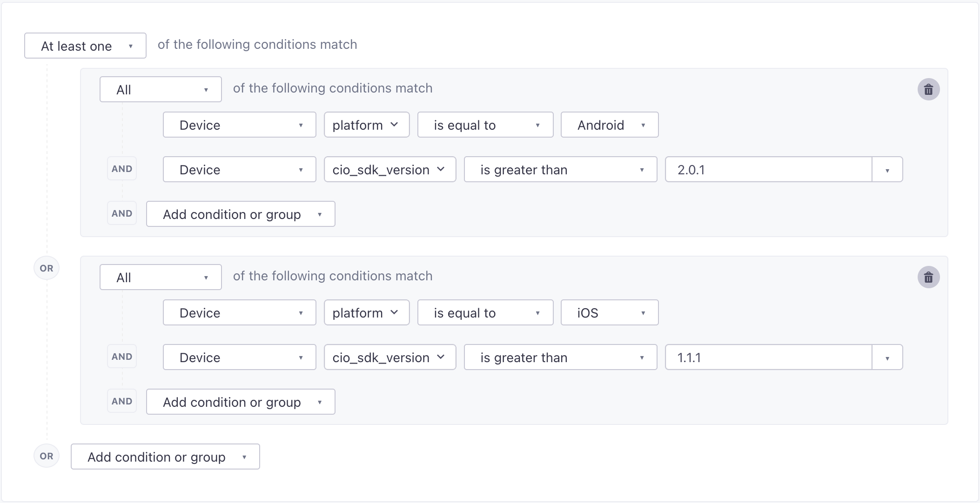Open the 'is greater than' operator in the Android group
Image resolution: width=980 pixels, height=503 pixels.
(x=560, y=169)
